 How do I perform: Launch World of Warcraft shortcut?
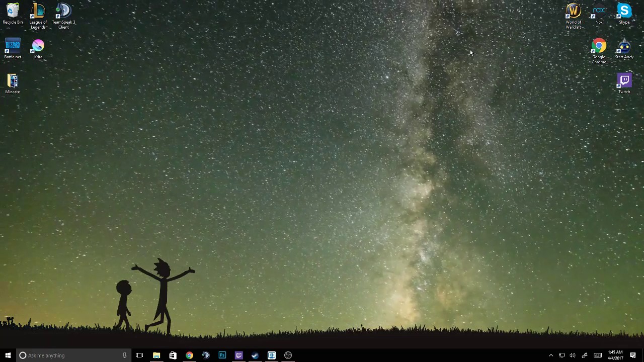tap(573, 16)
